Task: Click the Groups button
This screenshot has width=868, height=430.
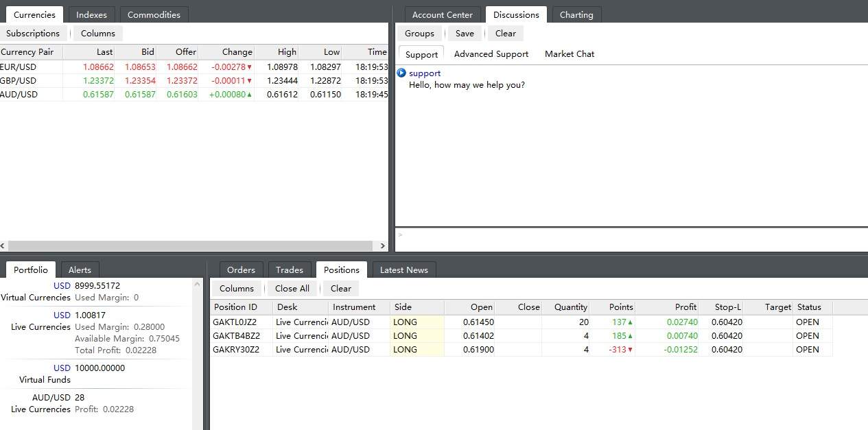Action: (419, 33)
